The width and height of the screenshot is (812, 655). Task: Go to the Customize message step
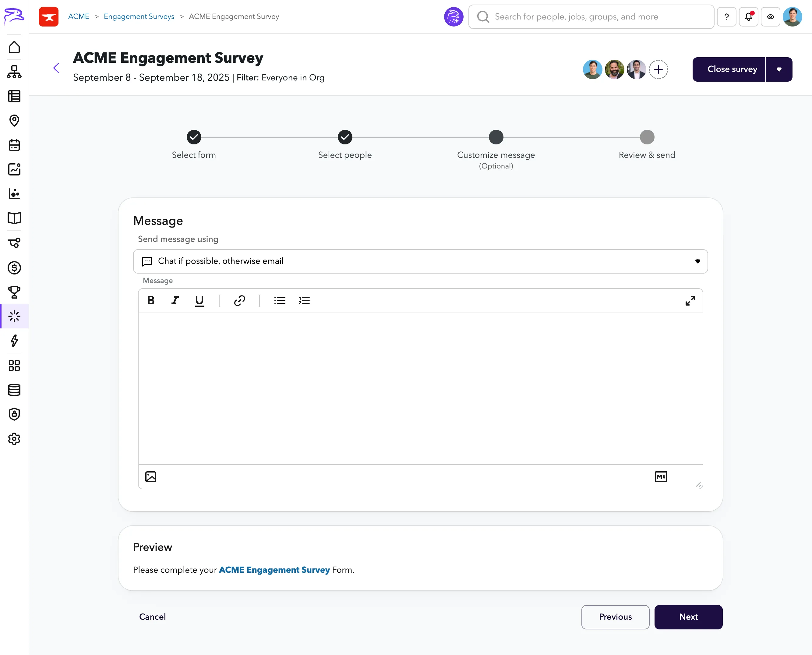[496, 137]
